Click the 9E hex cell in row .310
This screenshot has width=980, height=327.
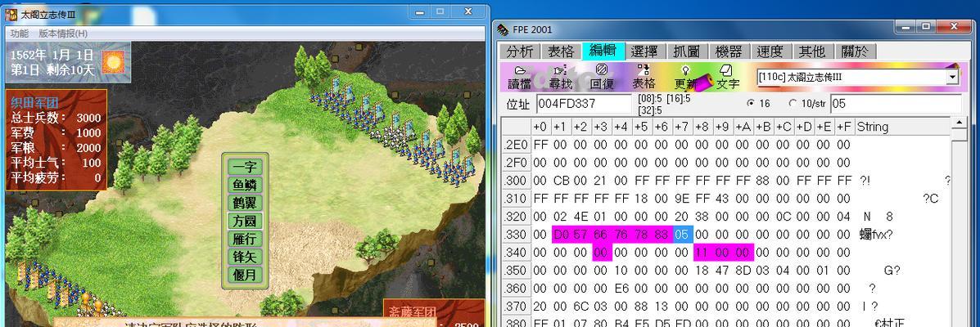pos(681,199)
